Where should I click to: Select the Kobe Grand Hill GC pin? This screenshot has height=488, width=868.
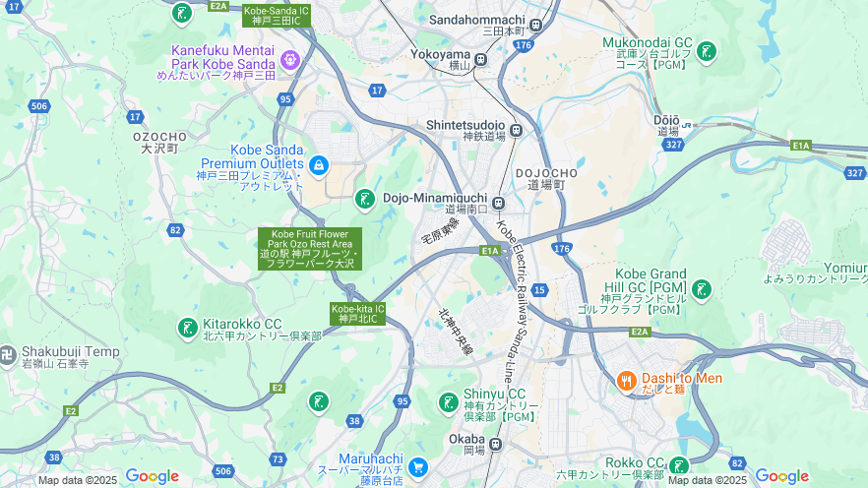coord(702,290)
